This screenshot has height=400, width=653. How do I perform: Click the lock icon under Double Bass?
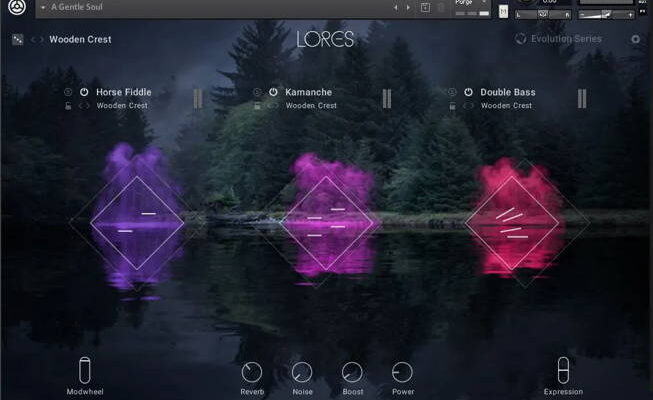coord(452,105)
